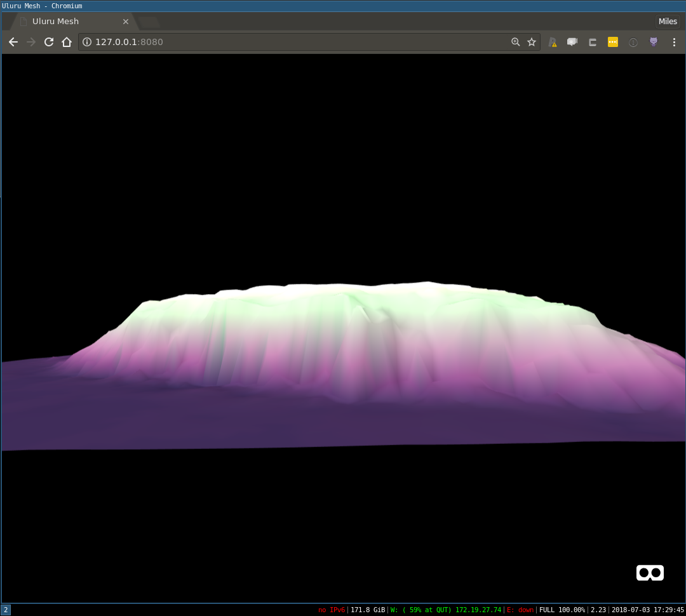Open the speech-bubble camera extension
This screenshot has height=616, width=686.
(572, 42)
